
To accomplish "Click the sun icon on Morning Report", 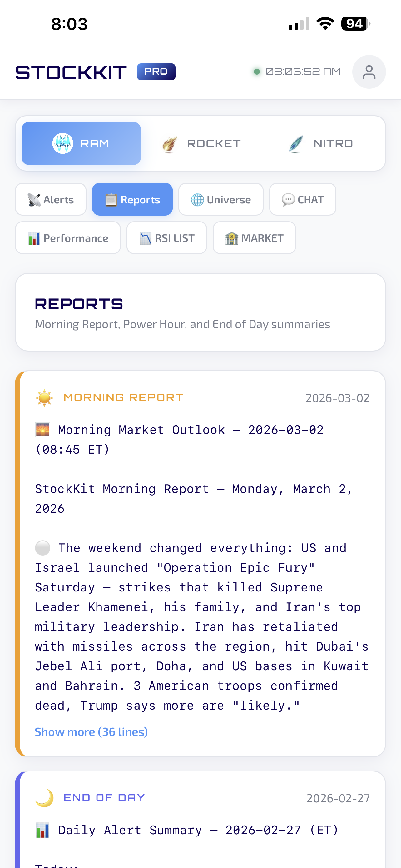I will [x=44, y=398].
